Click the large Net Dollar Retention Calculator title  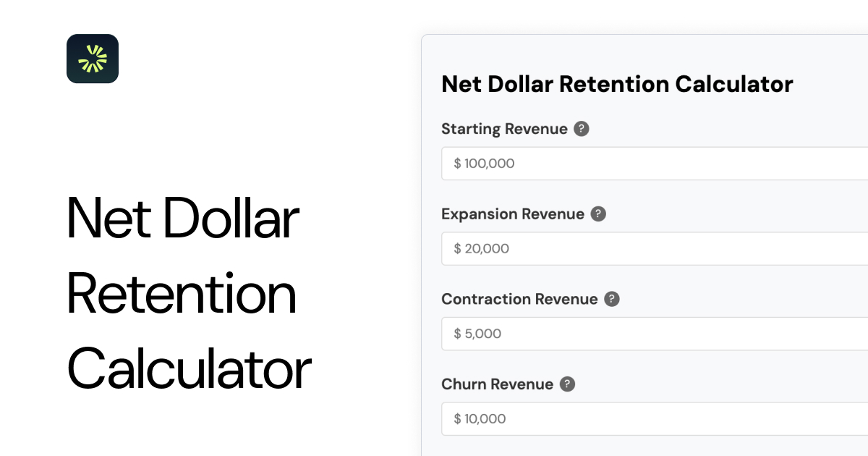click(188, 293)
